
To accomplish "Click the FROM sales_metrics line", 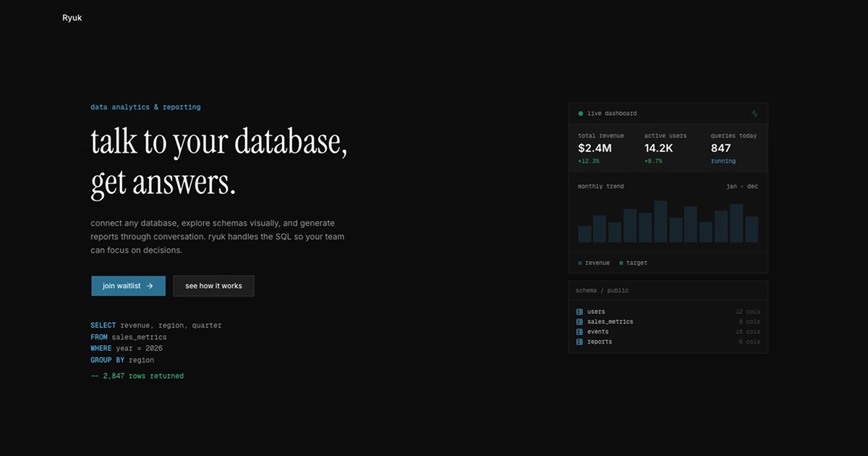I will (129, 337).
